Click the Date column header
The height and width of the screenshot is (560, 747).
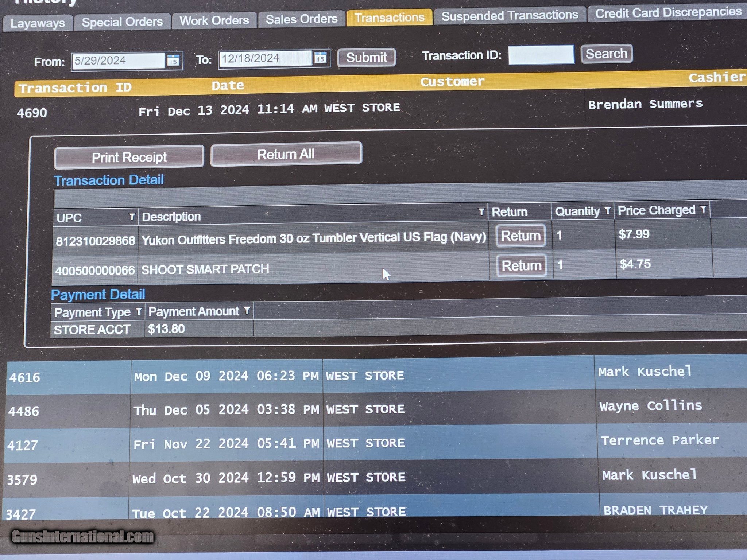(x=228, y=86)
